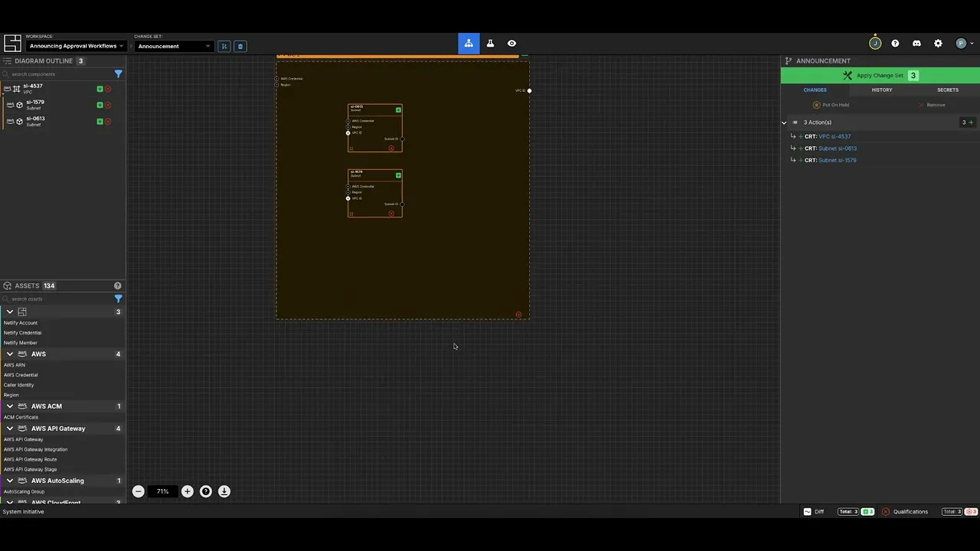Toggle the green add icon on si-1579
The image size is (980, 551).
(100, 105)
